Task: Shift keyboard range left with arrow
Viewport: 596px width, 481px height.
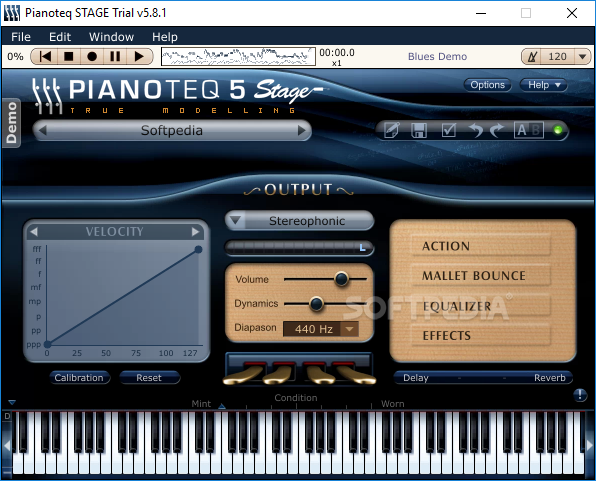Action: click(x=6, y=445)
